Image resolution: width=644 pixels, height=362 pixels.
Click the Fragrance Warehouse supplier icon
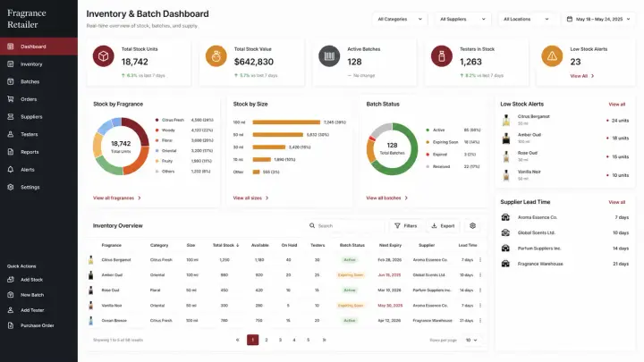pos(505,264)
